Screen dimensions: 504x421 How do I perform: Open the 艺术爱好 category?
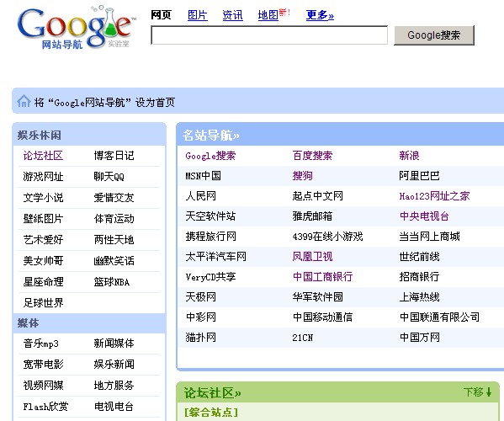(43, 240)
